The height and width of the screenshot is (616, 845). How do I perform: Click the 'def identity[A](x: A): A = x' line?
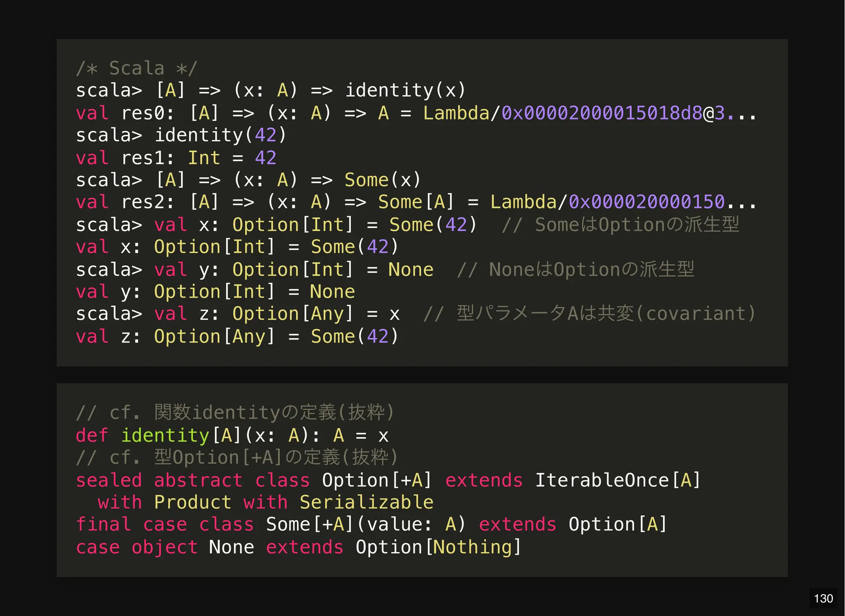[x=232, y=436]
